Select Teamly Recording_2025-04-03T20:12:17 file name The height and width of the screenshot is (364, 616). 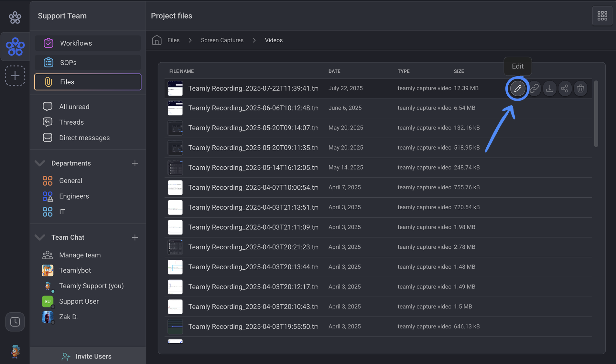[x=253, y=287]
